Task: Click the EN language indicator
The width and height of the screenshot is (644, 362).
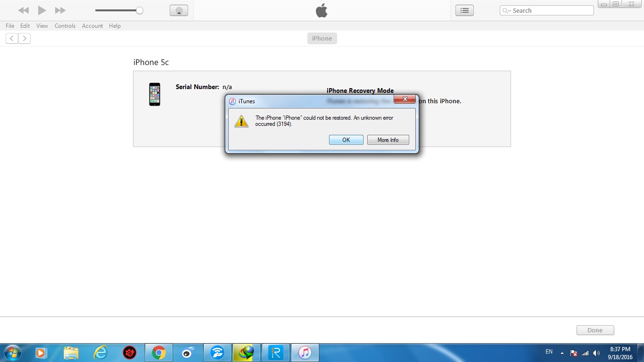Action: pyautogui.click(x=549, y=352)
